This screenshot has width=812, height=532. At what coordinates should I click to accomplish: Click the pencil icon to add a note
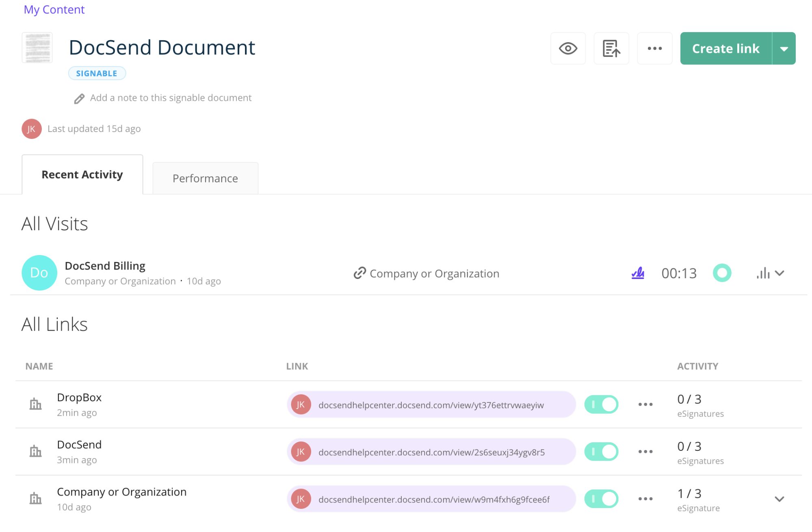point(79,99)
